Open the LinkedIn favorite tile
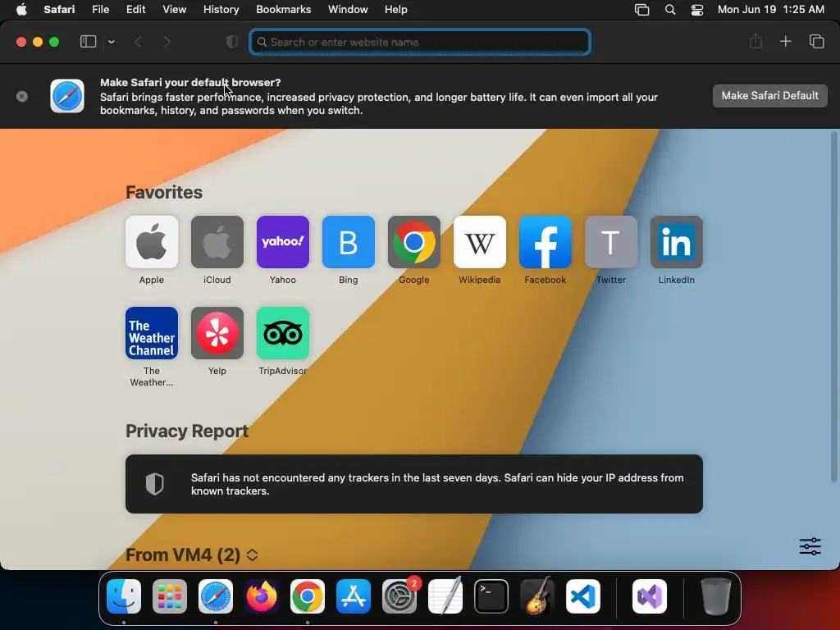The height and width of the screenshot is (630, 840). (x=677, y=242)
